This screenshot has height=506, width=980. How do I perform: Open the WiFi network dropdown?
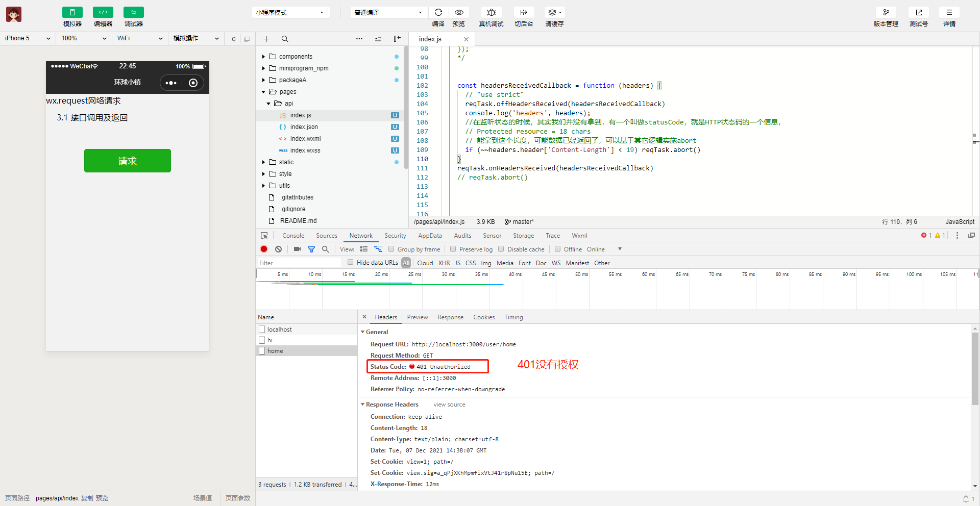click(140, 38)
